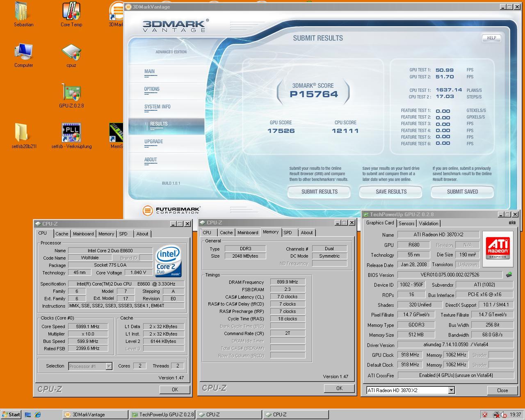This screenshot has width=525, height=420.
Task: Click SUBMIT RESULTS button
Action: pos(319,192)
